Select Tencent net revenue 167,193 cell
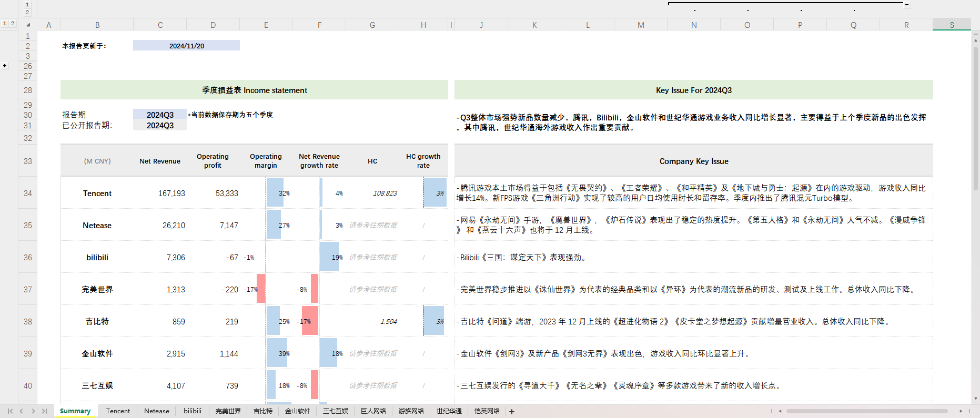This screenshot has height=418, width=980. coord(160,193)
